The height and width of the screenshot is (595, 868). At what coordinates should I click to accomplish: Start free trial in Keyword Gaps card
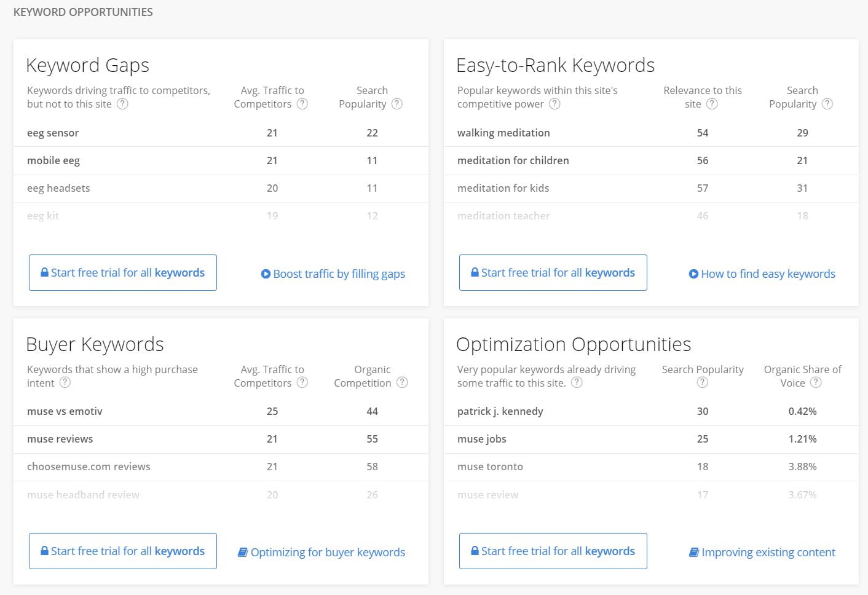(123, 272)
